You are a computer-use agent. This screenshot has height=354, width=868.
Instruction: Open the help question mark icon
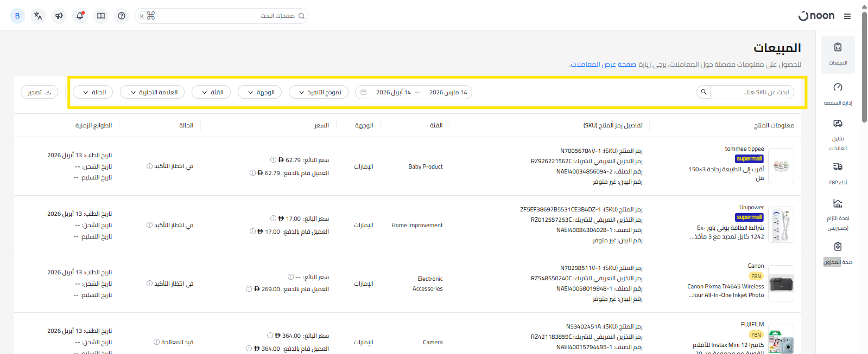coord(122,16)
